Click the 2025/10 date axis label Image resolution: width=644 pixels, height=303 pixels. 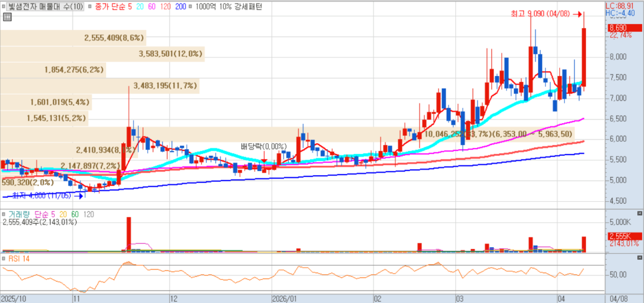(13, 298)
